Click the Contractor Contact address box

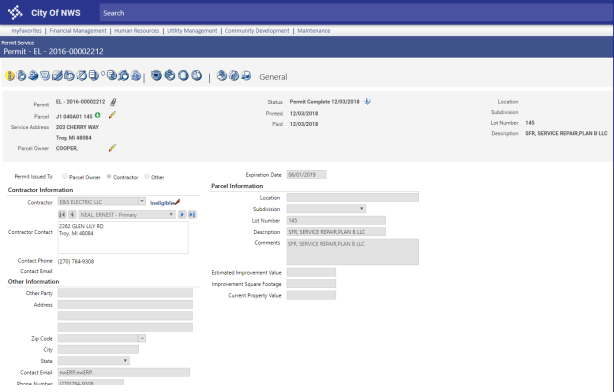(123, 237)
